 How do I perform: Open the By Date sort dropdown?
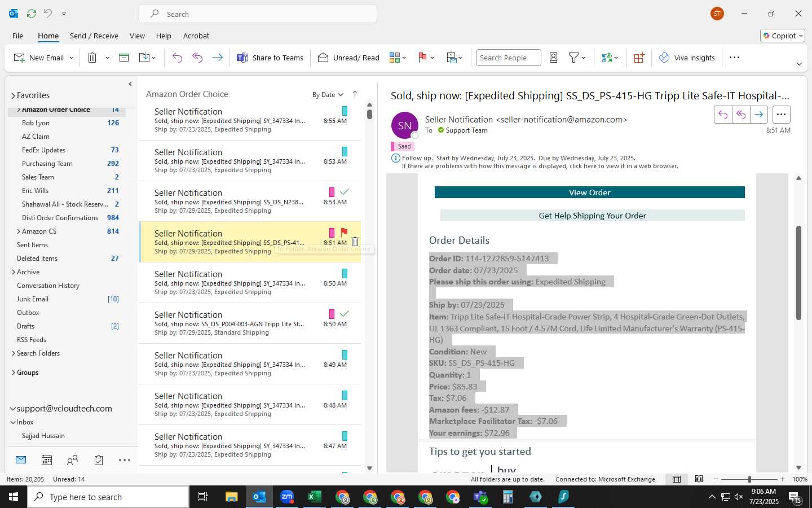tap(328, 95)
